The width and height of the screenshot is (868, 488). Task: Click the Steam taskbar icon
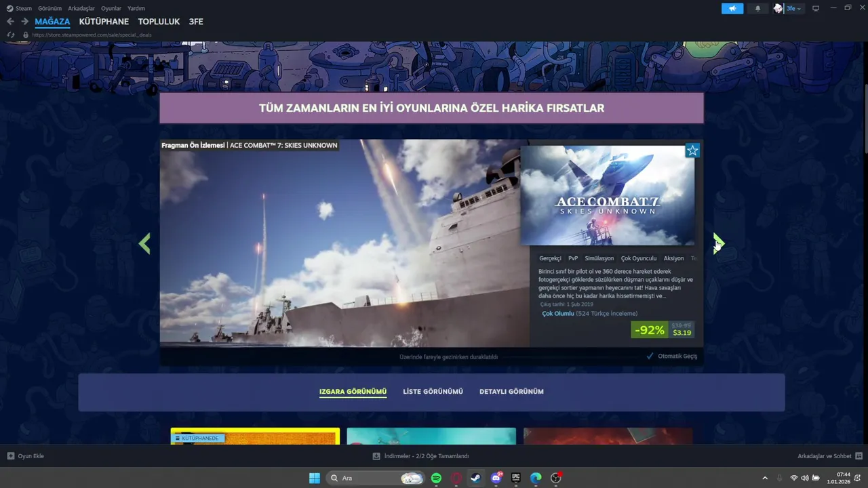(x=476, y=478)
